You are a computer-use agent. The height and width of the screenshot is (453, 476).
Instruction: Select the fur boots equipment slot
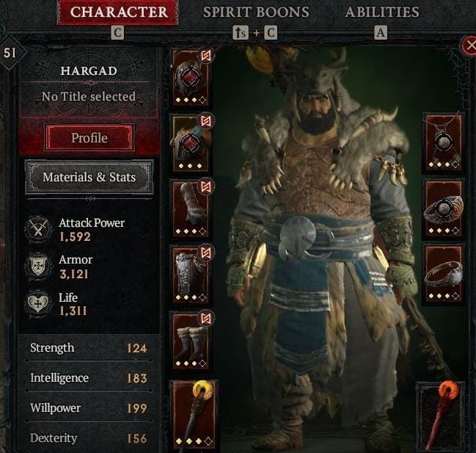click(x=191, y=340)
